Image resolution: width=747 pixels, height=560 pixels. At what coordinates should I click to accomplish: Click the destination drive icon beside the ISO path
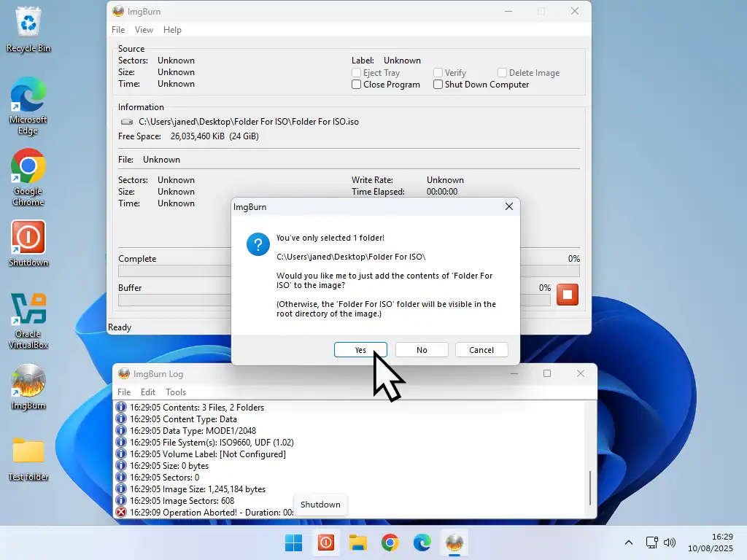coord(127,122)
